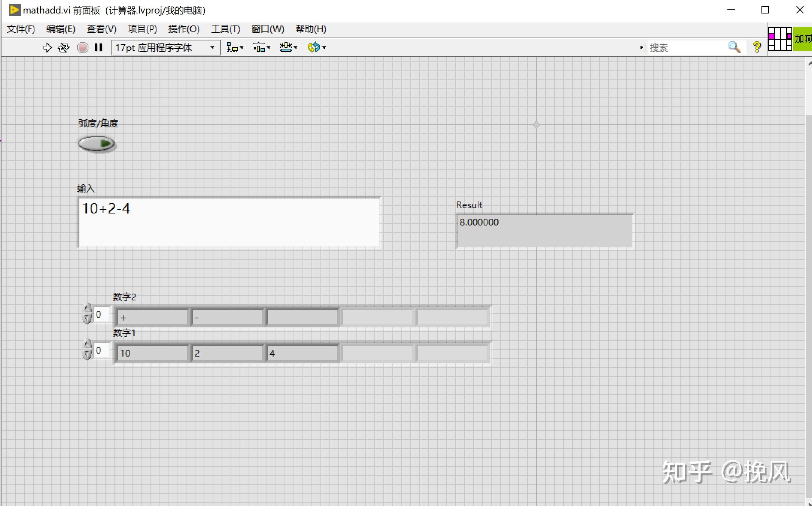Screen dimensions: 812x506
Task: Open the Resize Objects toolbar menu
Action: click(288, 48)
